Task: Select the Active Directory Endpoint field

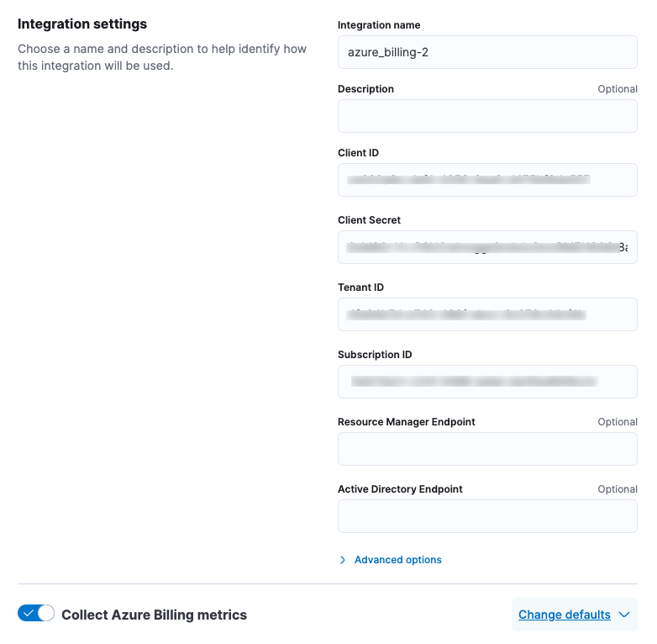Action: [x=487, y=516]
